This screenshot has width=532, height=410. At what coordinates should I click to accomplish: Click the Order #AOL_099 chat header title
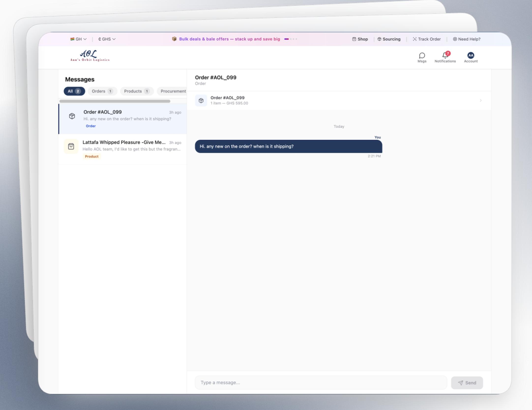pyautogui.click(x=216, y=77)
